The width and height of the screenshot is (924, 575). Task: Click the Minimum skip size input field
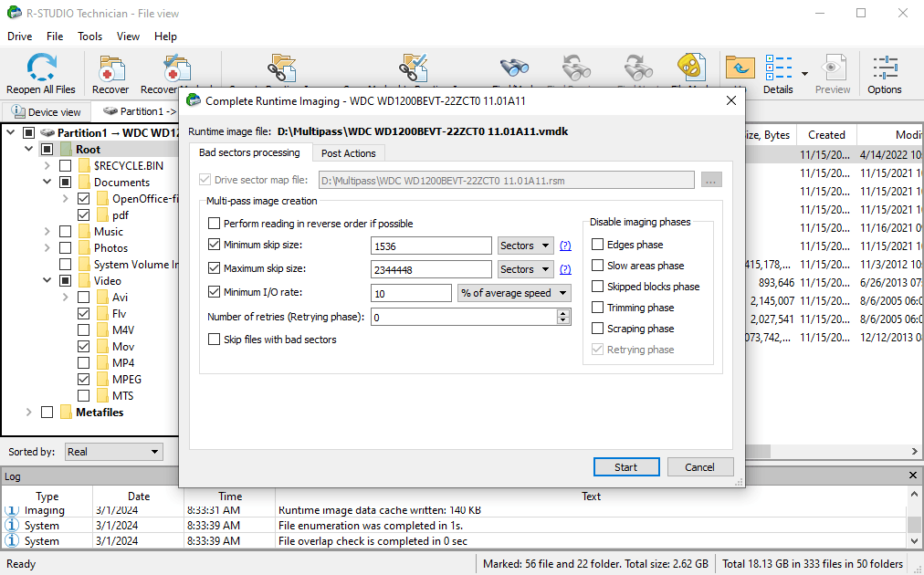pos(431,246)
